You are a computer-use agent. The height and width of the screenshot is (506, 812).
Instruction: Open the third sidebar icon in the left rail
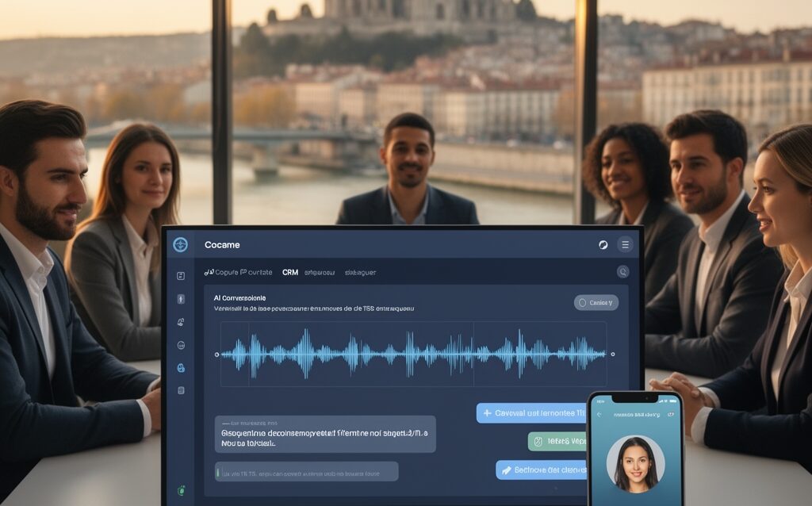coord(181,322)
